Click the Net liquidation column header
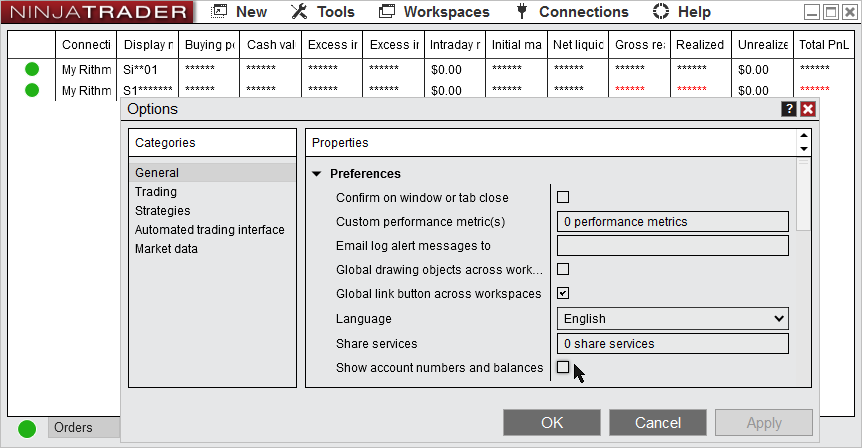Screen dimensions: 862x448 coord(578,45)
